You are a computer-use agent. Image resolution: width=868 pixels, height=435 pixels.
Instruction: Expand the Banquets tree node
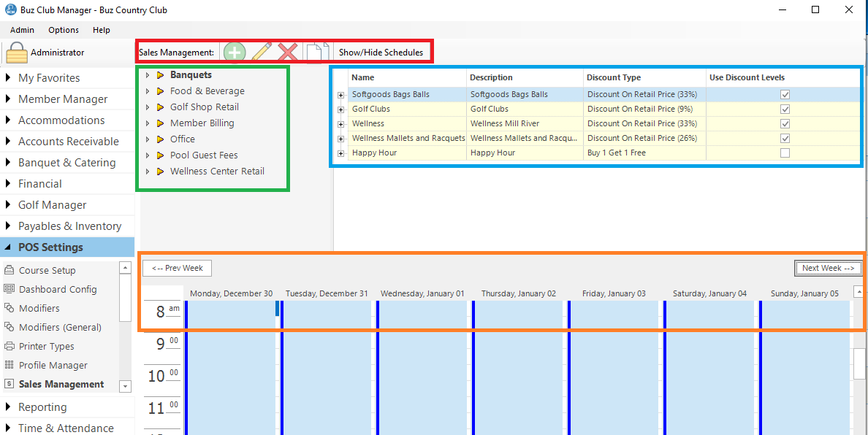(147, 75)
